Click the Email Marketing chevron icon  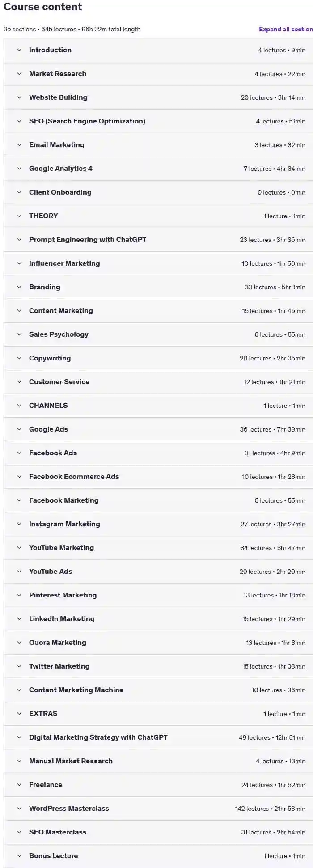click(x=19, y=145)
